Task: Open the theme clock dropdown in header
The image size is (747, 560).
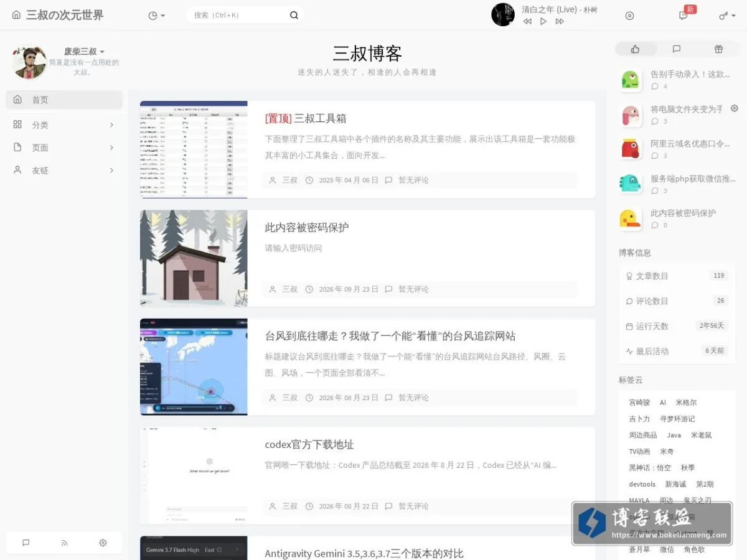Action: tap(157, 16)
